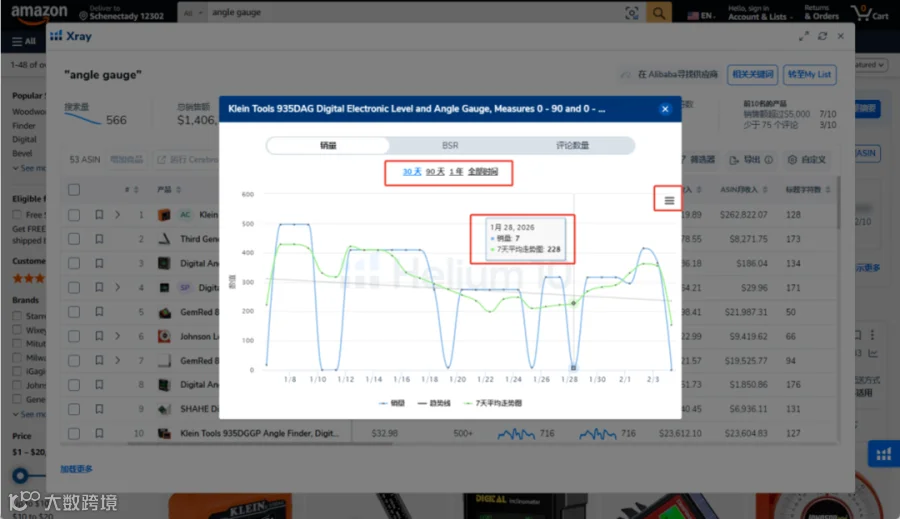900x519 pixels.
Task: Tick the checkbox for row 10 Klein Tools 935DGGP
Action: 74,433
